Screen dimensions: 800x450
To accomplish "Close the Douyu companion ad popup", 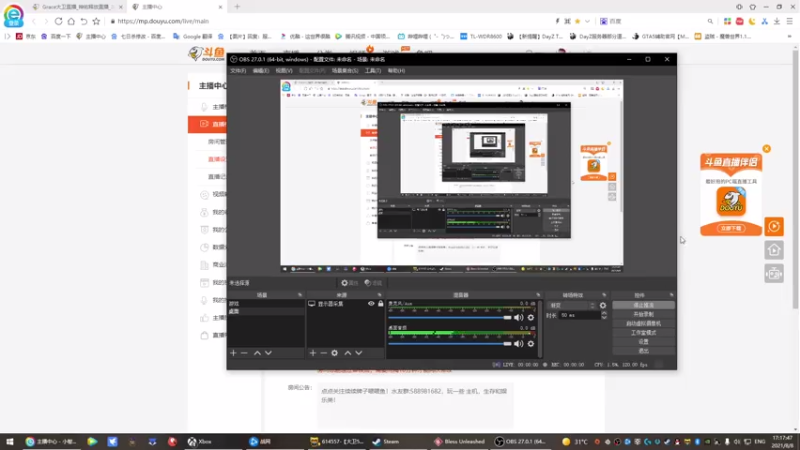I will click(766, 149).
